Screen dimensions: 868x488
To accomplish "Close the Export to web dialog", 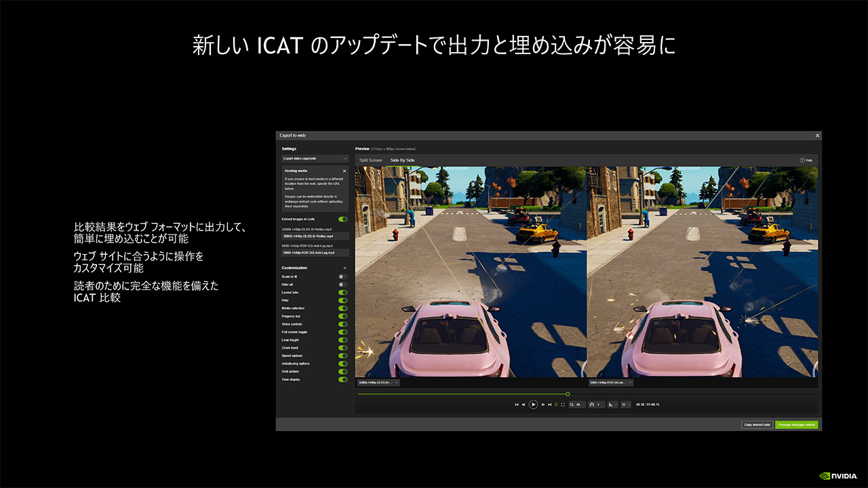I will click(x=817, y=136).
